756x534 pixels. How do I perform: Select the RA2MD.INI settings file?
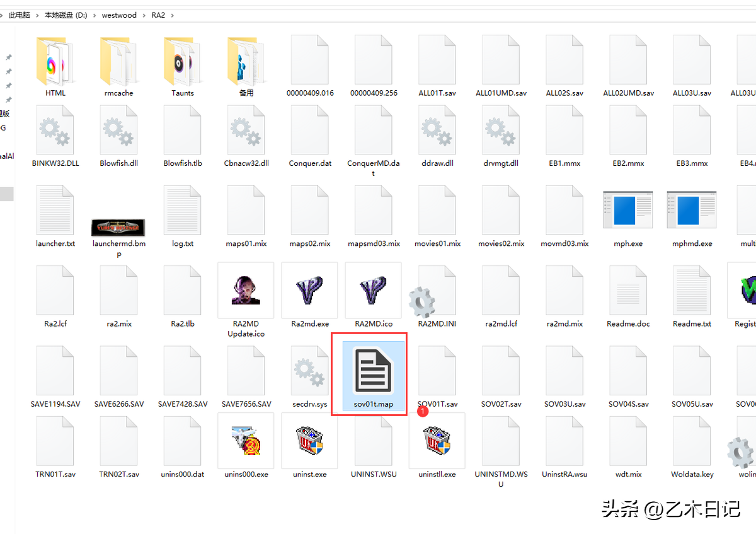click(437, 296)
